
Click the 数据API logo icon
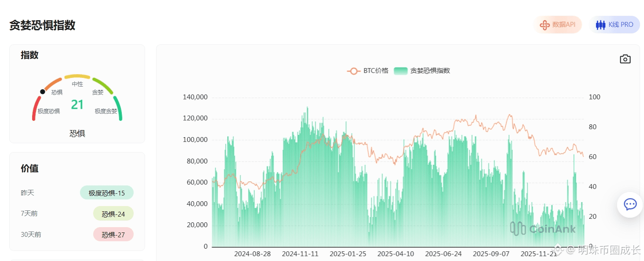click(x=545, y=25)
